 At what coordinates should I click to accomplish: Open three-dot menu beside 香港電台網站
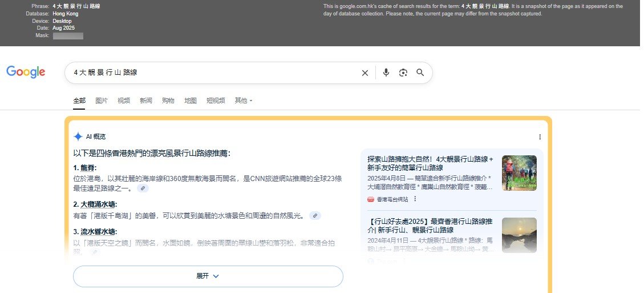click(x=415, y=199)
